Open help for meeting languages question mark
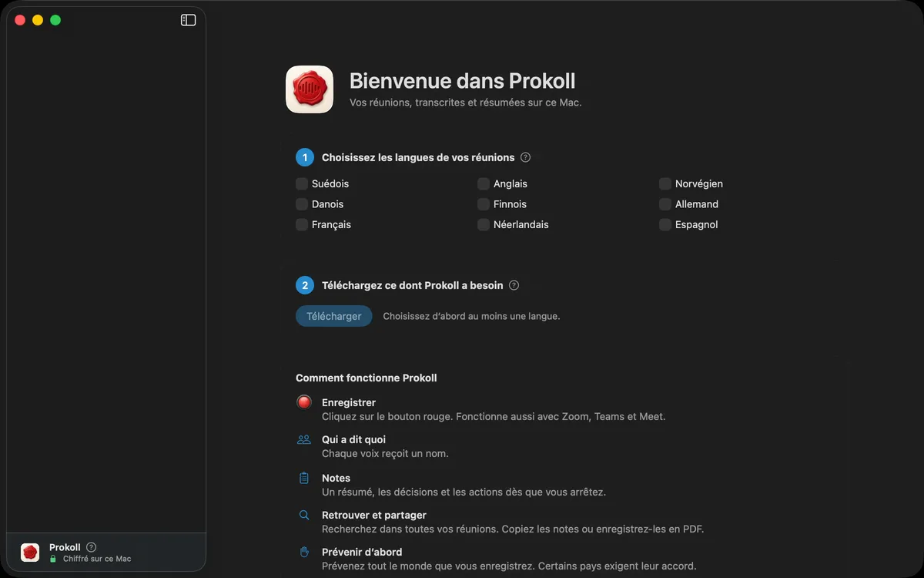This screenshot has width=924, height=578. [x=525, y=157]
